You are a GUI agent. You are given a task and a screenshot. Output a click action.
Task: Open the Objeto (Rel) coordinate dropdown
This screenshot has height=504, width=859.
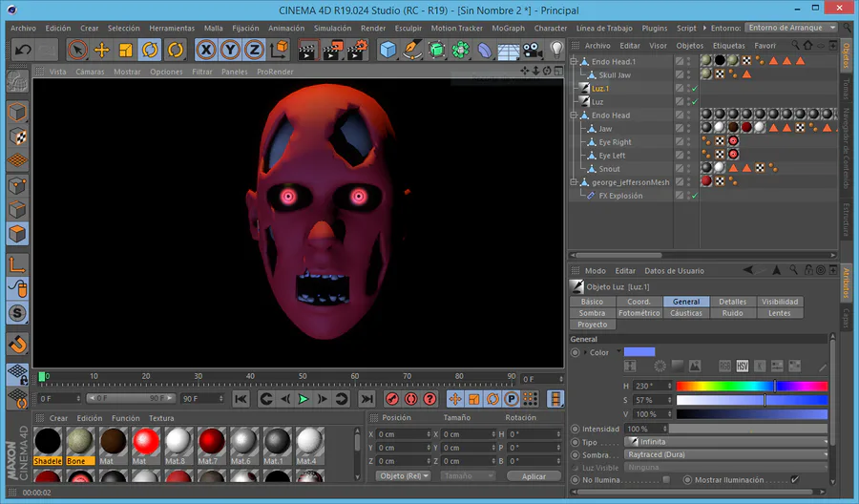coord(403,475)
